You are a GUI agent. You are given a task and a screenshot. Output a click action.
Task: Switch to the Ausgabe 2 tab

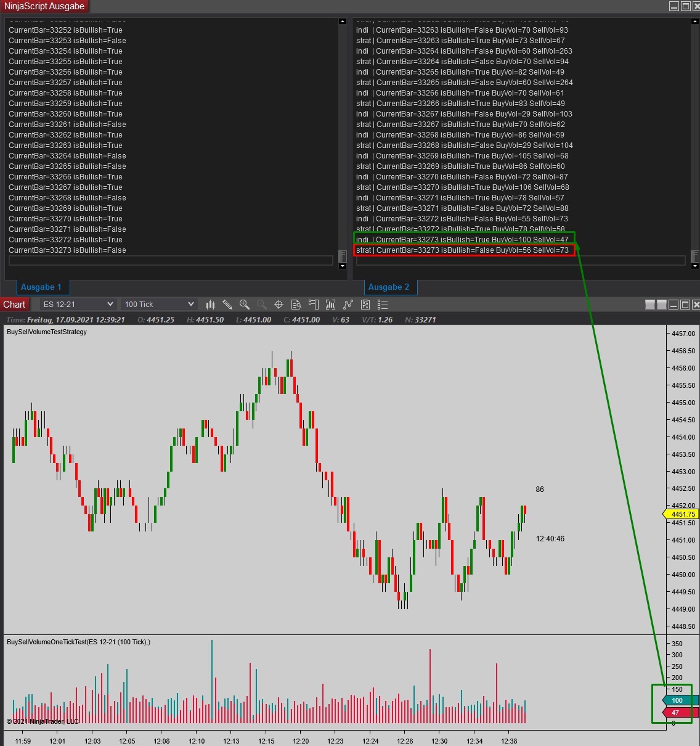(389, 287)
